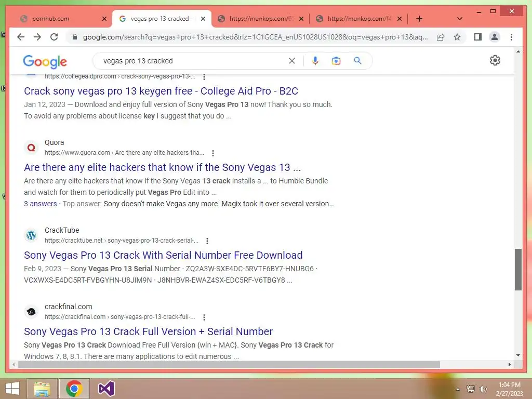Open File Explorer from taskbar
This screenshot has width=532, height=399.
[42, 389]
